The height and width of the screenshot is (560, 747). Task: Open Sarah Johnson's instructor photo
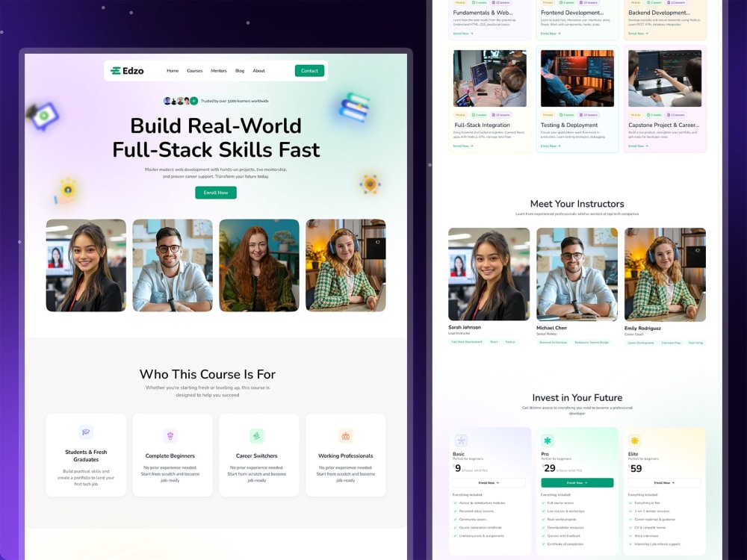[x=489, y=274]
